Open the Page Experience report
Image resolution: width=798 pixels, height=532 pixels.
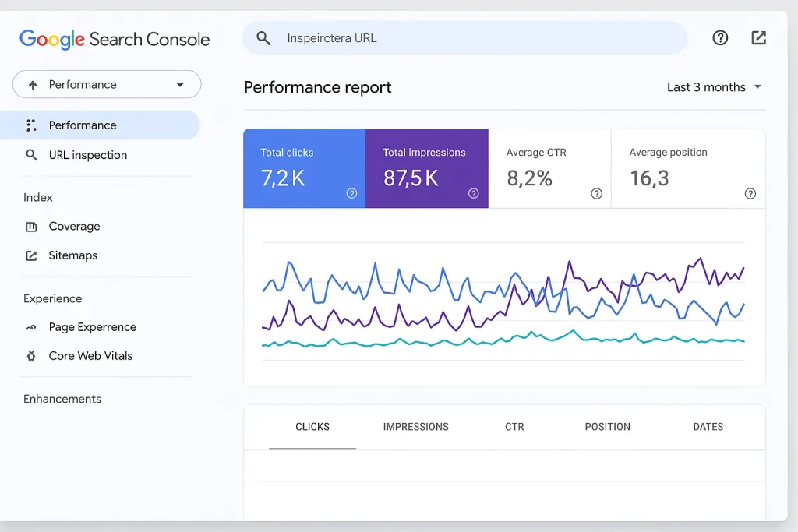tap(90, 326)
